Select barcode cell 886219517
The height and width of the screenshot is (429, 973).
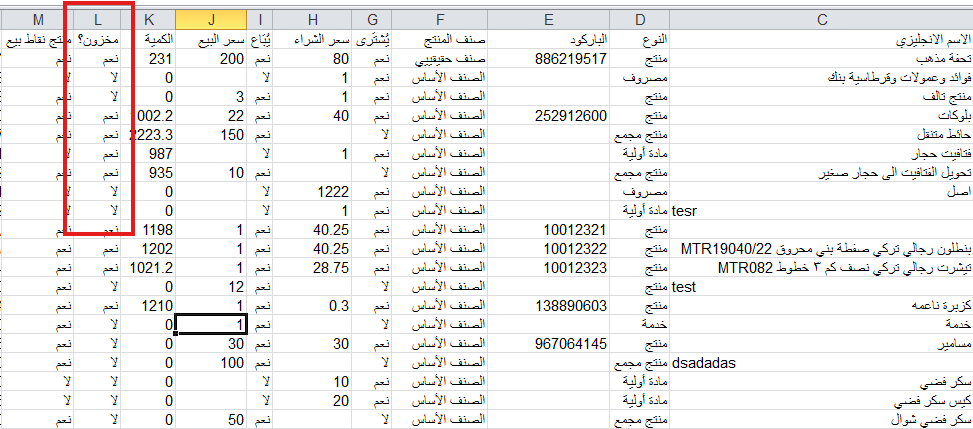point(549,59)
